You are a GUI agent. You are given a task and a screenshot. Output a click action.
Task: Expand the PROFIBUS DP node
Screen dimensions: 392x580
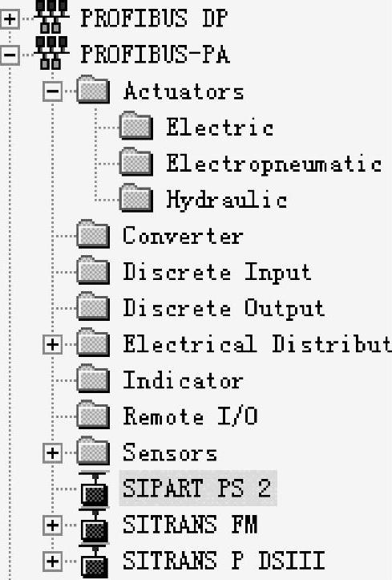click(x=10, y=18)
